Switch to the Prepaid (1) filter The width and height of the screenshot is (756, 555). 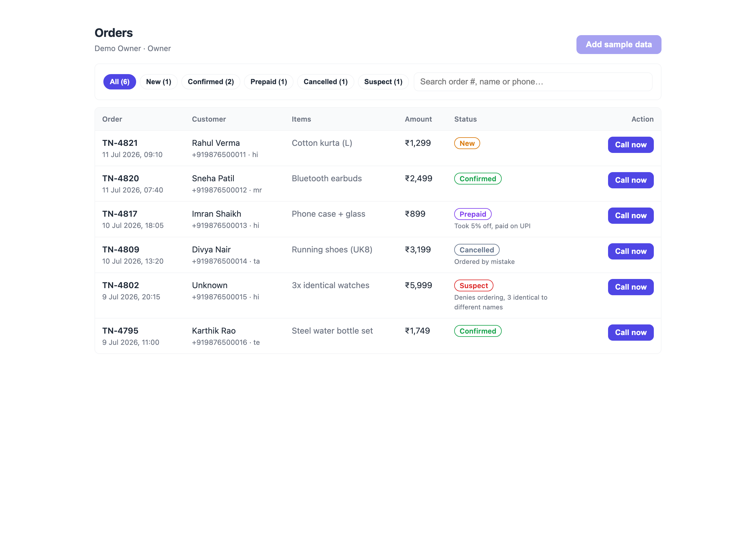coord(268,82)
